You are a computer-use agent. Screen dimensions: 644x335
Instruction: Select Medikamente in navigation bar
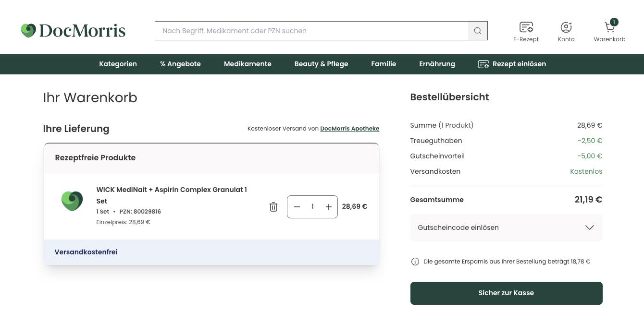point(248,64)
